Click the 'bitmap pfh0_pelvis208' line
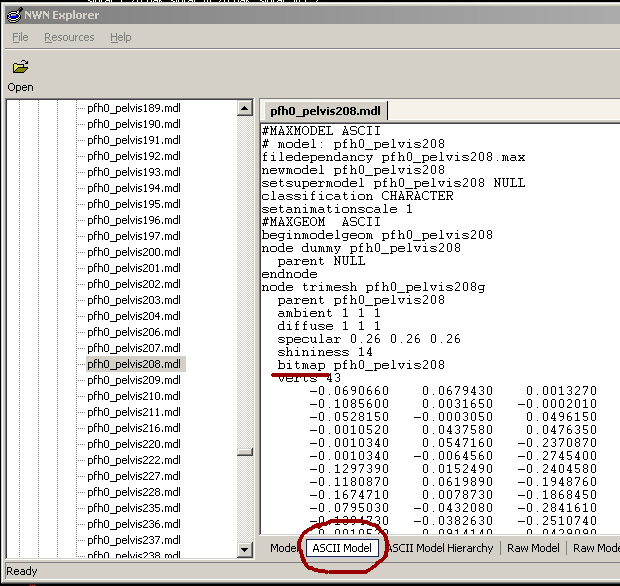620x586 pixels. [361, 365]
